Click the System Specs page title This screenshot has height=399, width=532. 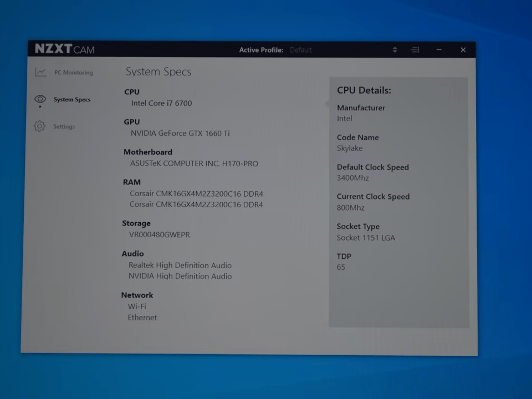pyautogui.click(x=158, y=72)
